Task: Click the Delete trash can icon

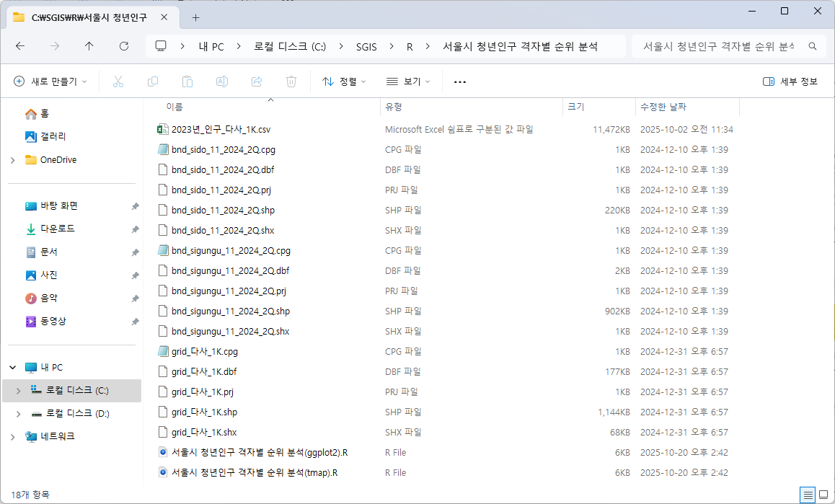Action: coord(291,81)
